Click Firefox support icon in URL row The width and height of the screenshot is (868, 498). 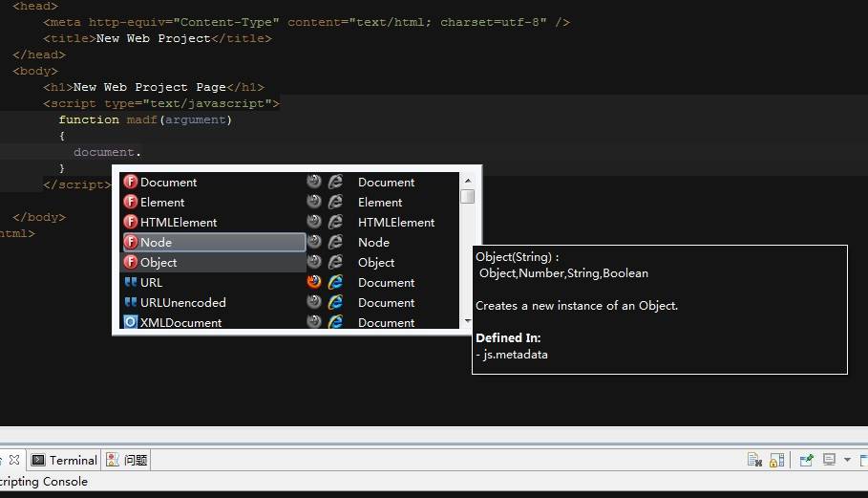point(314,281)
